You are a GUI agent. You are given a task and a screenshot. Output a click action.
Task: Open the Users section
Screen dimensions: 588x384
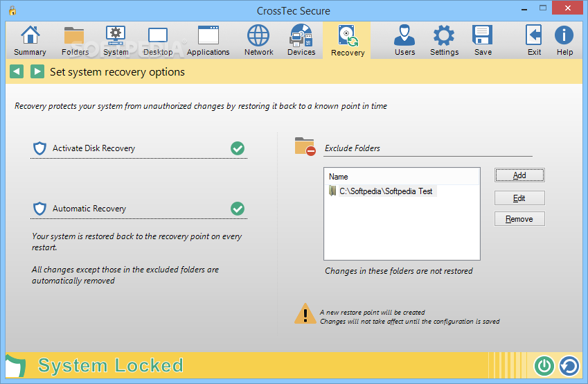[x=404, y=40]
